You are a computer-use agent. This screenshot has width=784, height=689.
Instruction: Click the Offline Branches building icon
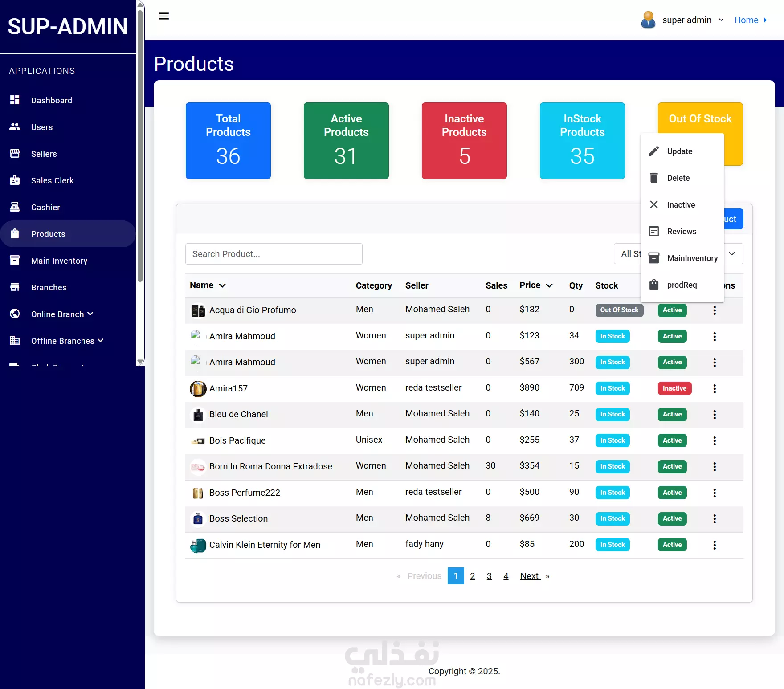click(15, 340)
